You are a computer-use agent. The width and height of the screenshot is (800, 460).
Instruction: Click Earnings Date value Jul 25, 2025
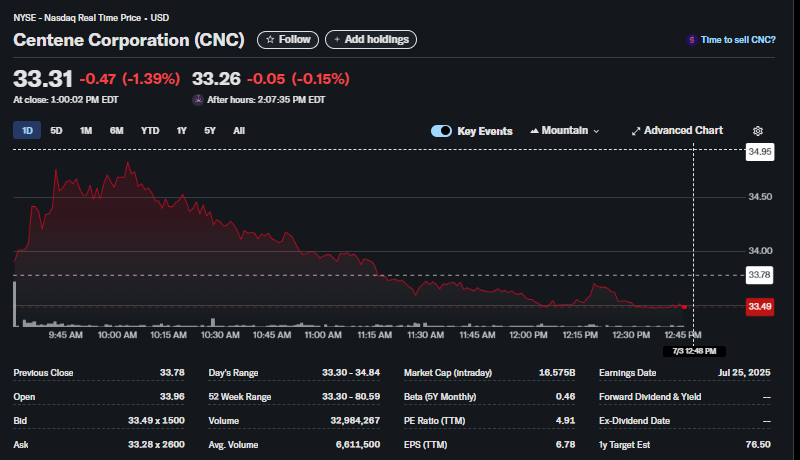744,373
